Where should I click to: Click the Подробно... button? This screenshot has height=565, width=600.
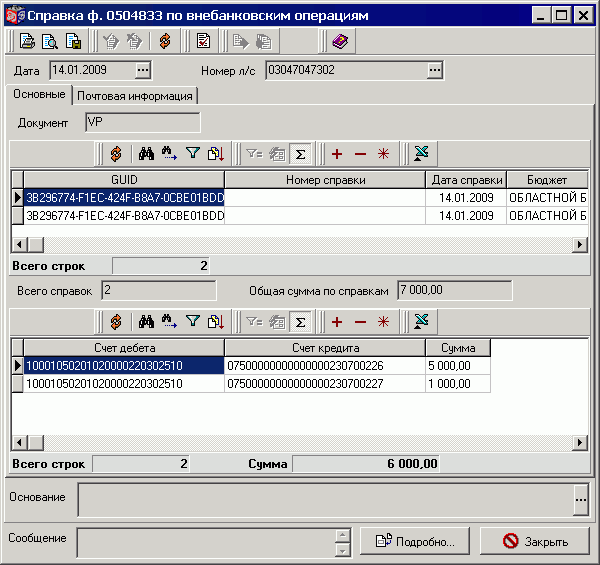point(415,541)
